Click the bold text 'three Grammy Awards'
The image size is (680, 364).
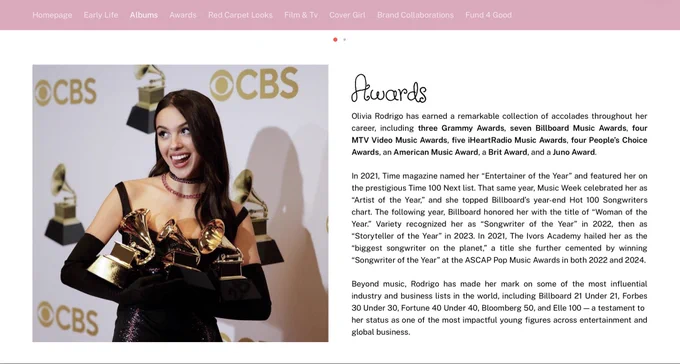(x=461, y=128)
